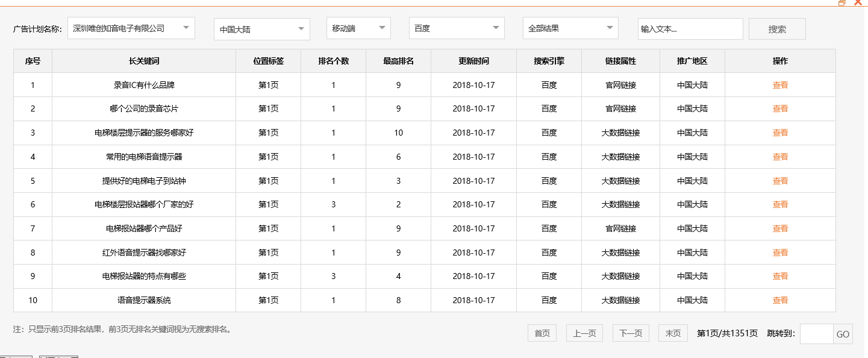Open the 全部结果 results filter dropdown
Image resolution: width=868 pixels, height=358 pixels.
click(570, 28)
